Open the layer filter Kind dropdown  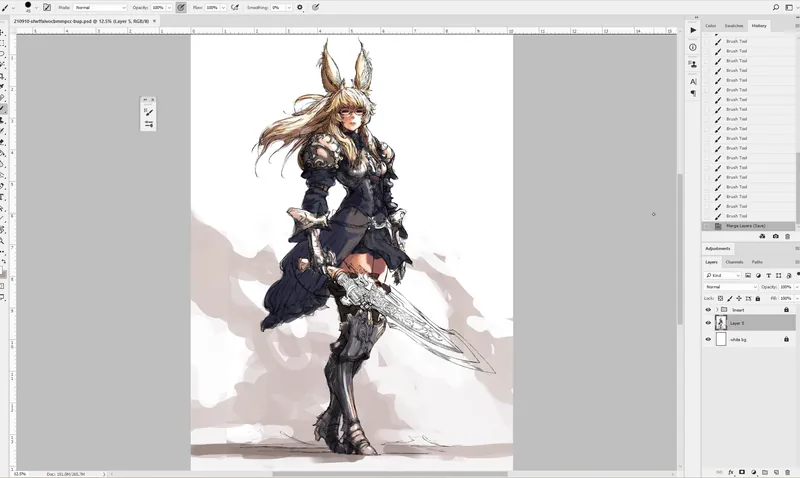coord(722,275)
